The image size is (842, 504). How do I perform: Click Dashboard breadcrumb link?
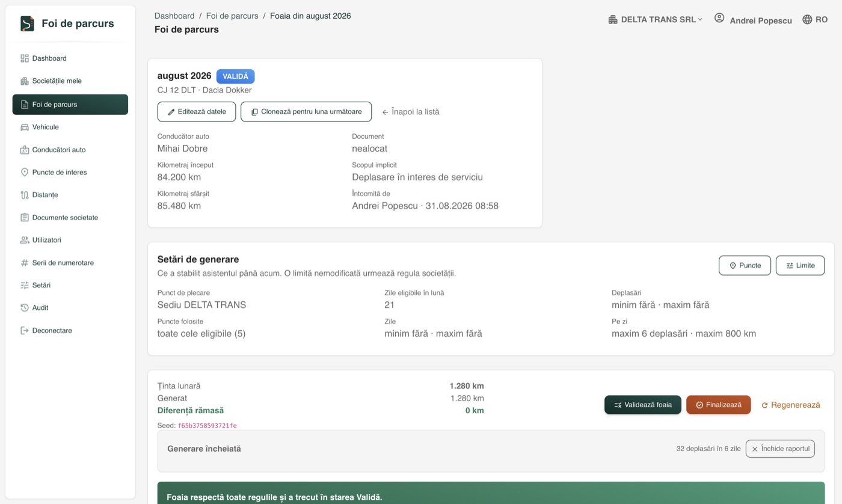[x=174, y=16]
